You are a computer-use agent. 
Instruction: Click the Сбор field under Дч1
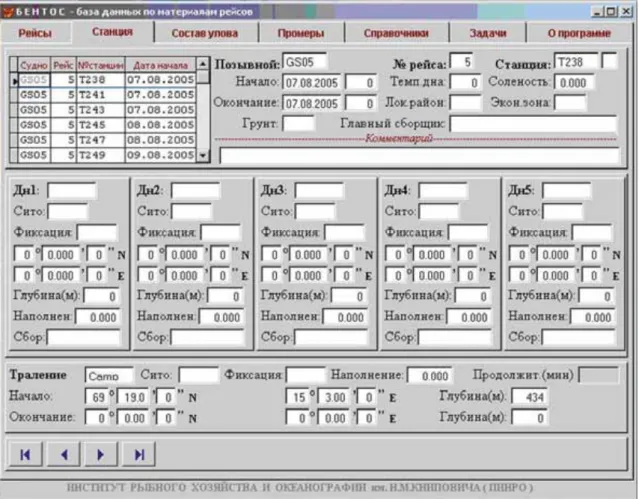coord(84,338)
